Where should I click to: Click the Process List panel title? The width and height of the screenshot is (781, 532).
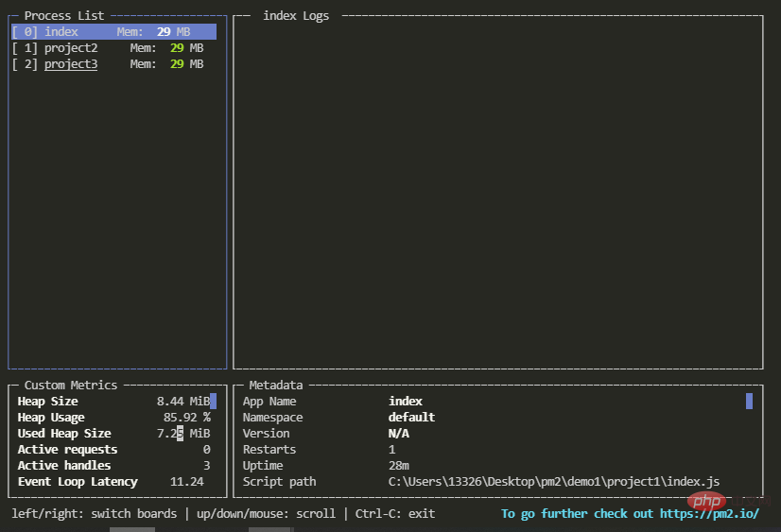64,16
